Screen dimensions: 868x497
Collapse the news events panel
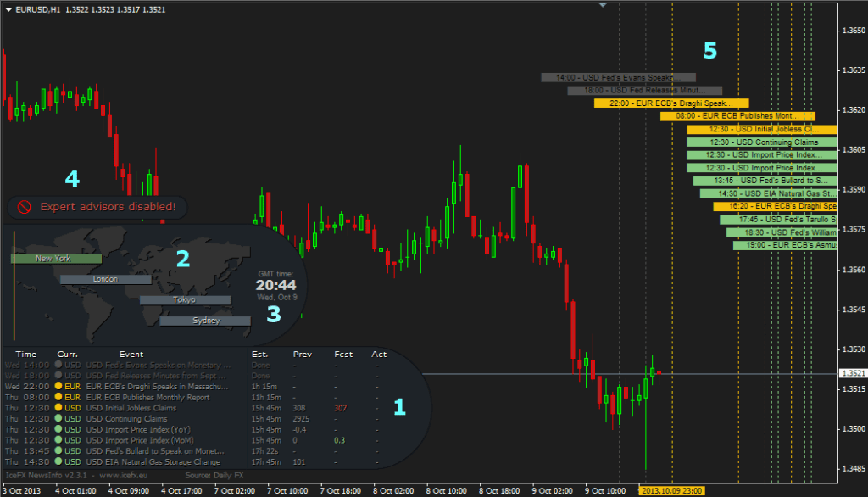click(398, 407)
